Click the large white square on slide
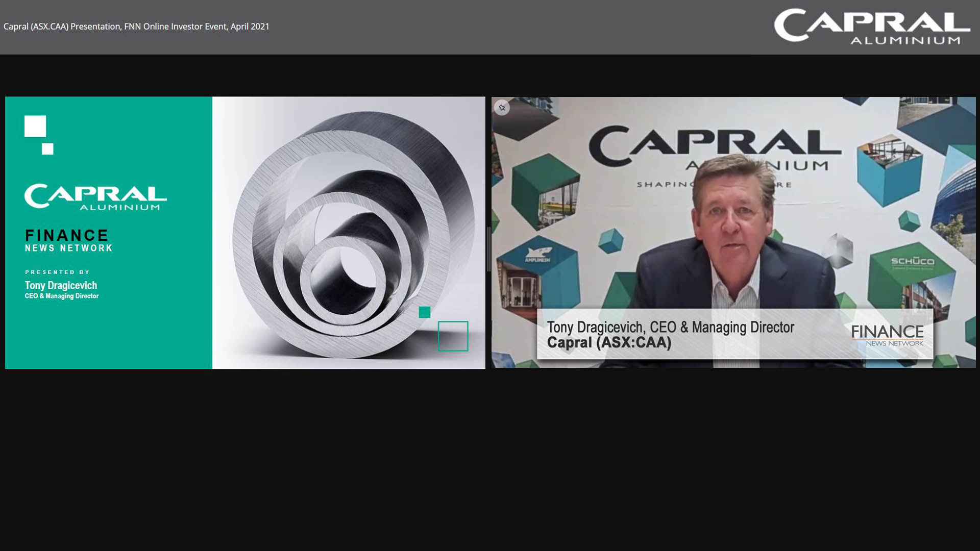This screenshot has width=980, height=551. pyautogui.click(x=35, y=126)
